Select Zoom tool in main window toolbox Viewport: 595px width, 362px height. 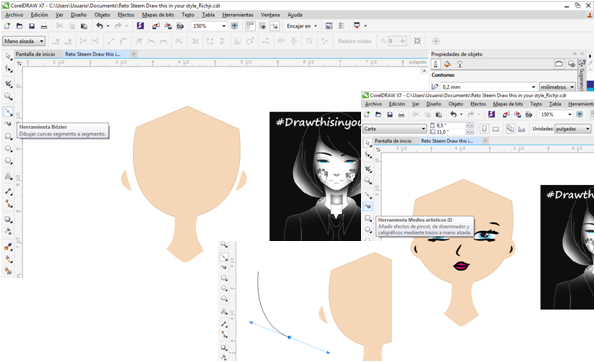pyautogui.click(x=8, y=96)
